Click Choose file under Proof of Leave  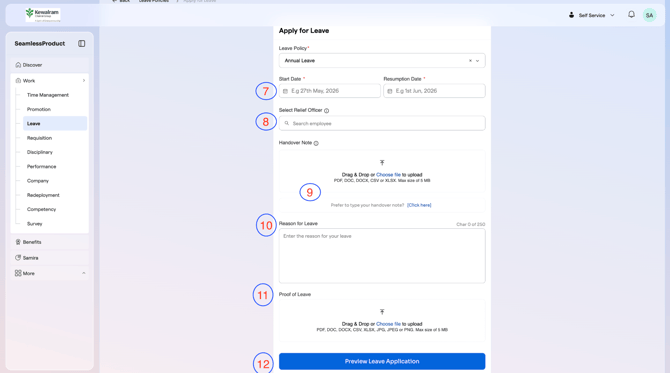pyautogui.click(x=388, y=324)
